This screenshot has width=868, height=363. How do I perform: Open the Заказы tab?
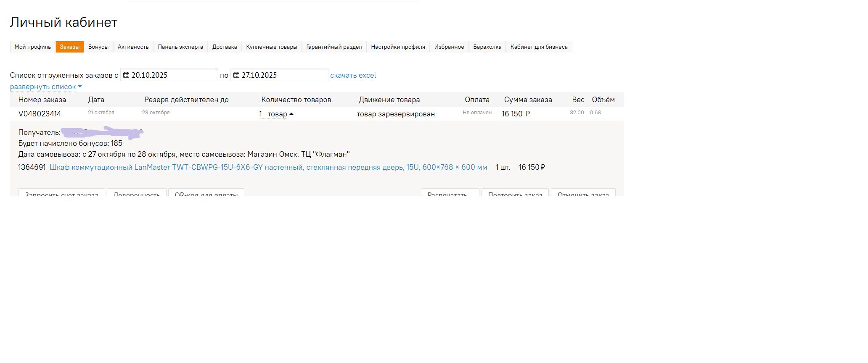tap(69, 47)
